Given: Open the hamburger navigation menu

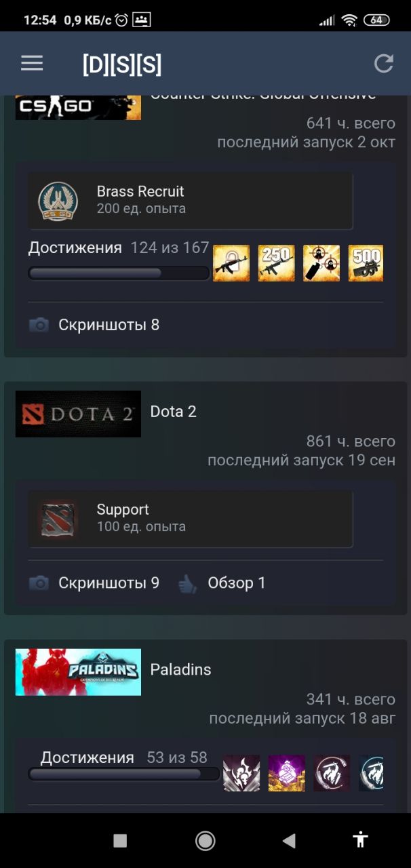Looking at the screenshot, I should pyautogui.click(x=32, y=64).
